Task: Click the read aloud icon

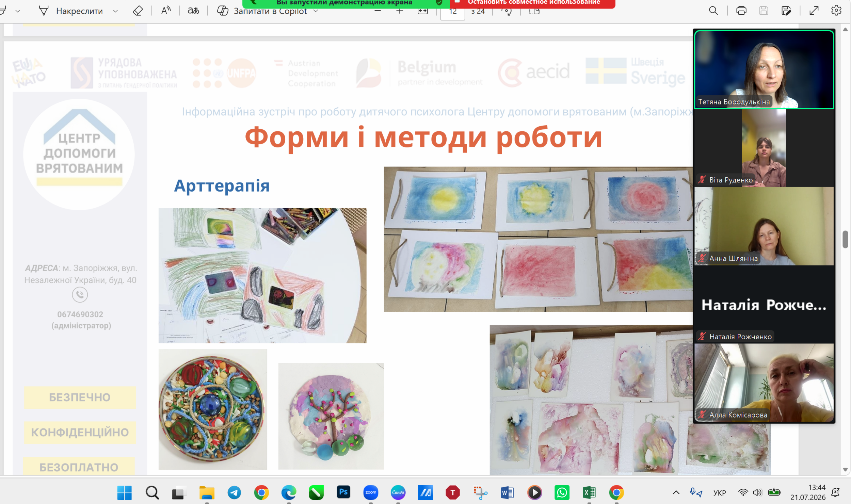Action: (x=166, y=11)
